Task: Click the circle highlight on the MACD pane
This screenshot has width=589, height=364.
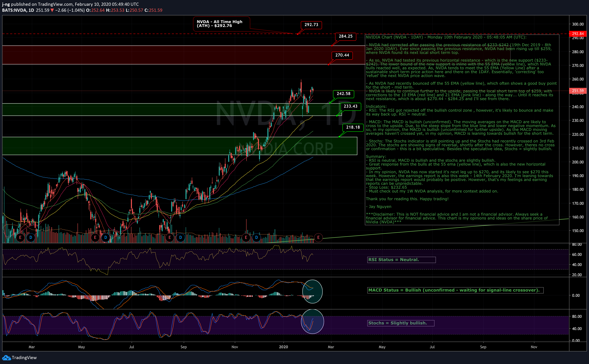Action: pos(312,292)
